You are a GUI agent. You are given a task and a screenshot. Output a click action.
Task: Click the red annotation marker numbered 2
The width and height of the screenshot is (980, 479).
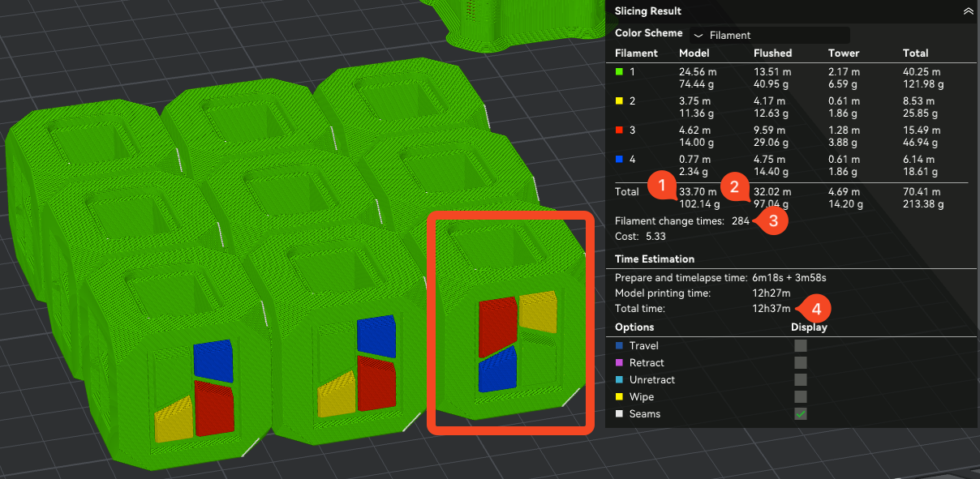click(734, 187)
